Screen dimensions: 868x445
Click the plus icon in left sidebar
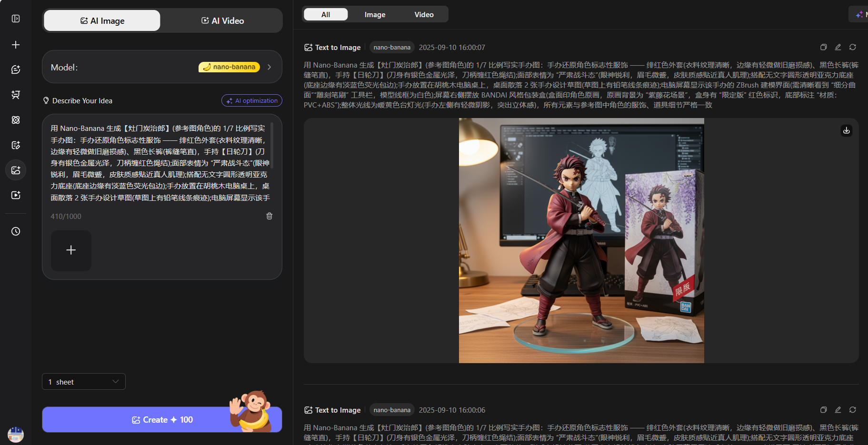pyautogui.click(x=16, y=45)
